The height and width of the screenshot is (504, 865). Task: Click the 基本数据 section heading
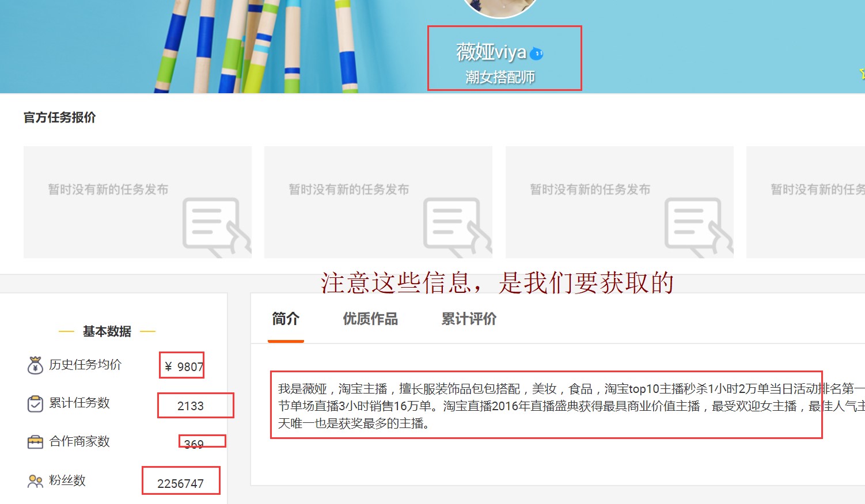pyautogui.click(x=107, y=331)
